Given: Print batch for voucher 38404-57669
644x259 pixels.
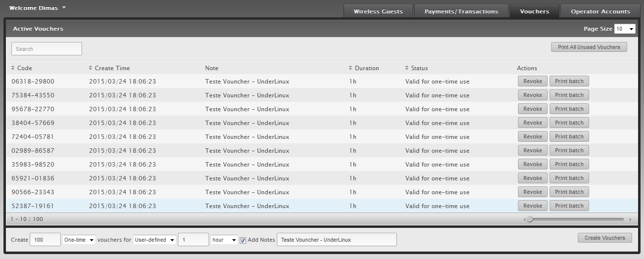Looking at the screenshot, I should coord(569,123).
